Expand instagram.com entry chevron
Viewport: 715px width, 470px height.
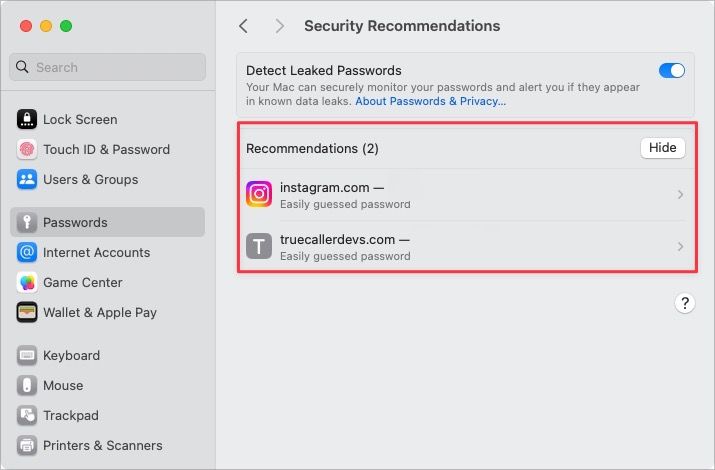pyautogui.click(x=680, y=195)
